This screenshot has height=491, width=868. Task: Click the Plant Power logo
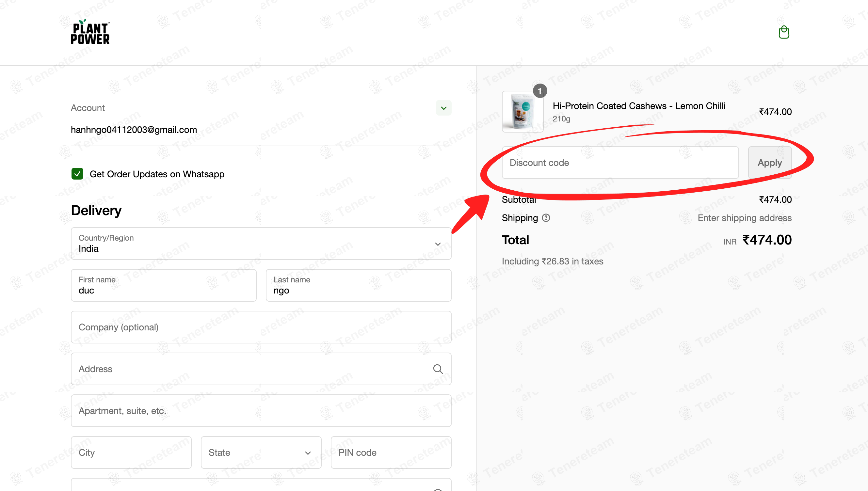tap(90, 32)
